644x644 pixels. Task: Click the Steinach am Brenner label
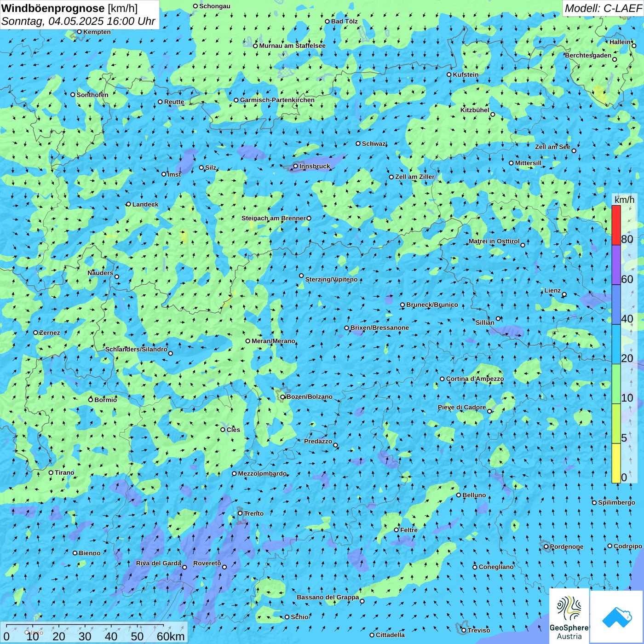click(x=273, y=218)
